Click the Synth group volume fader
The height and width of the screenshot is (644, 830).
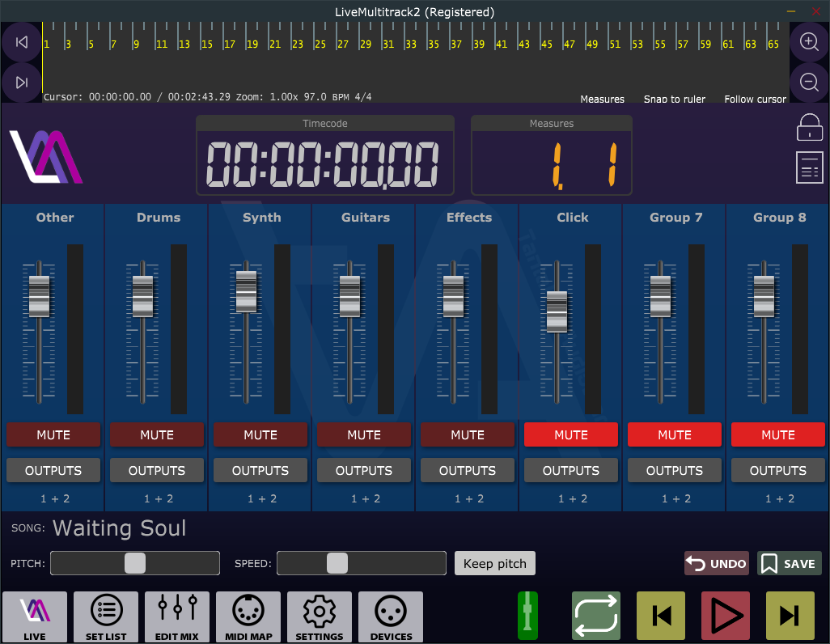pos(246,291)
